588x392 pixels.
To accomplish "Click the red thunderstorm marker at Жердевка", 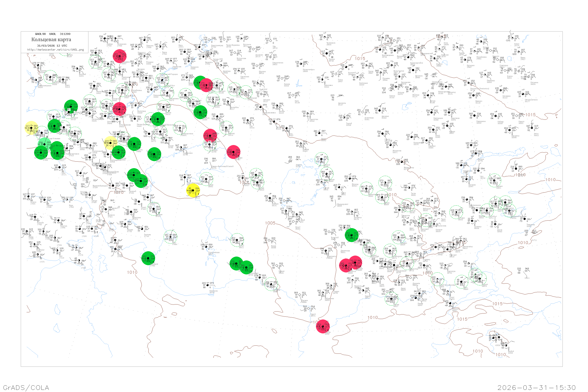I will (120, 56).
